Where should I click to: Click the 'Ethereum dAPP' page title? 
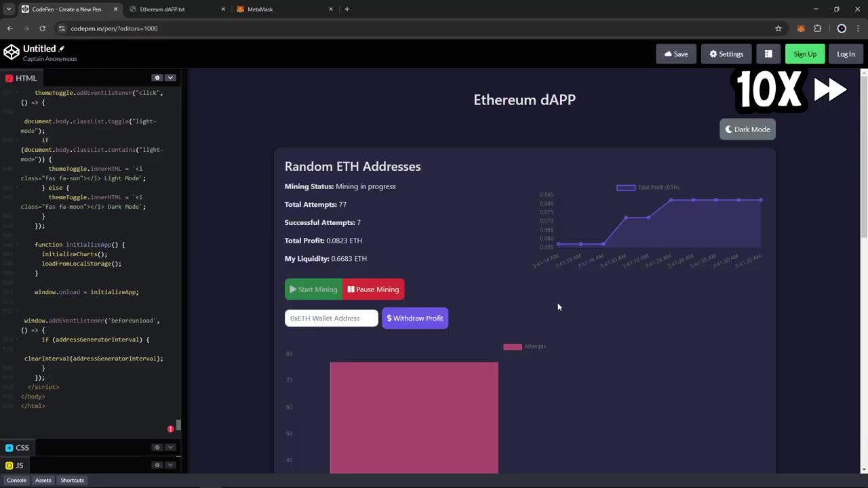coord(524,100)
